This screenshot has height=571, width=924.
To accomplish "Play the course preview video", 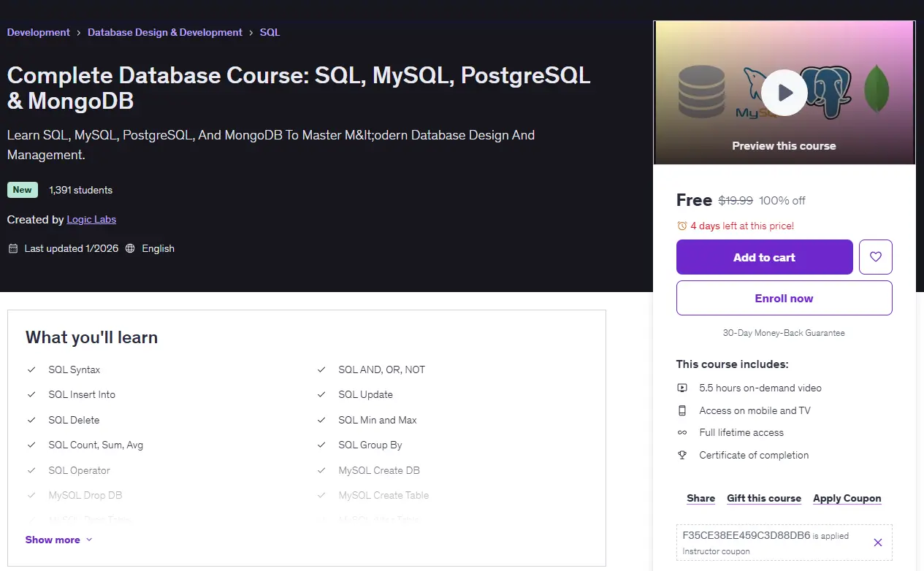I will [x=784, y=93].
